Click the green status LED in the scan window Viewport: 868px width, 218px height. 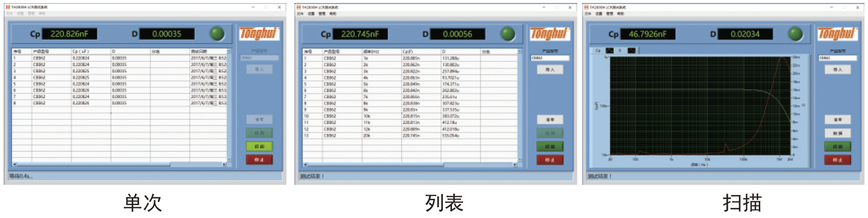(x=795, y=34)
